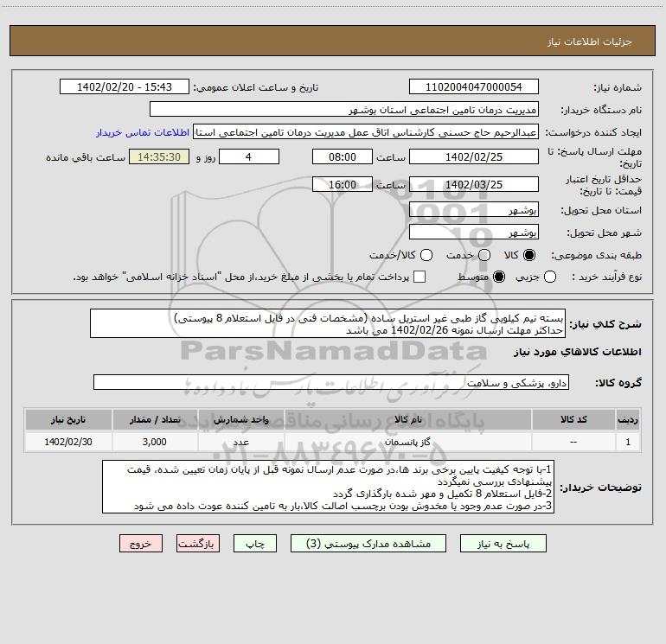Select the متوسط purchase type radio
The height and width of the screenshot is (644, 666).
tap(499, 277)
